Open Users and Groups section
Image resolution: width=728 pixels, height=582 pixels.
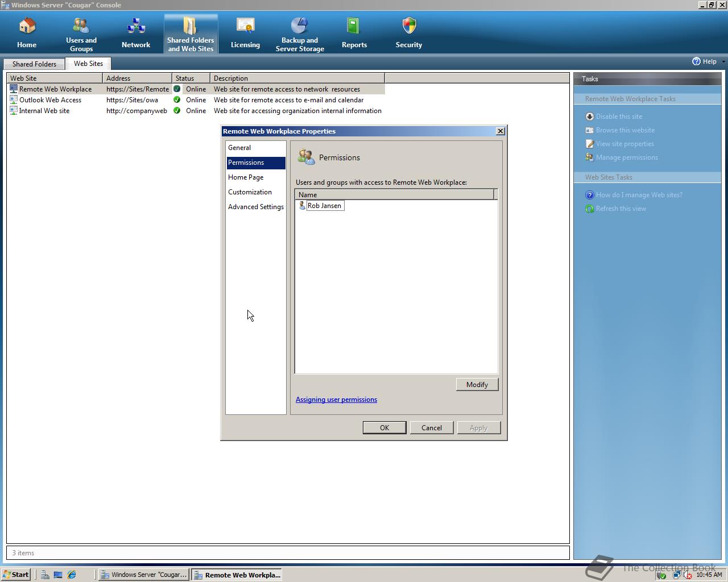point(81,34)
